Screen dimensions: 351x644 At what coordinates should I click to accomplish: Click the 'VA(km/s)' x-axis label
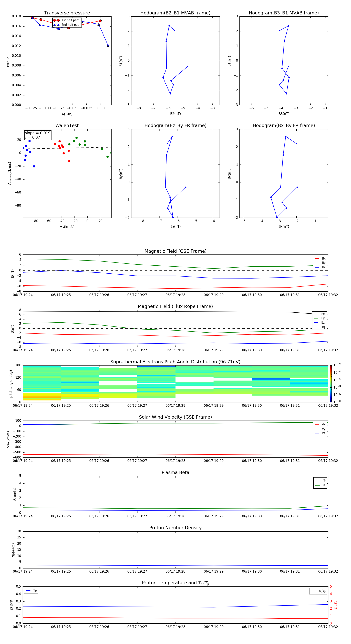pos(67,227)
